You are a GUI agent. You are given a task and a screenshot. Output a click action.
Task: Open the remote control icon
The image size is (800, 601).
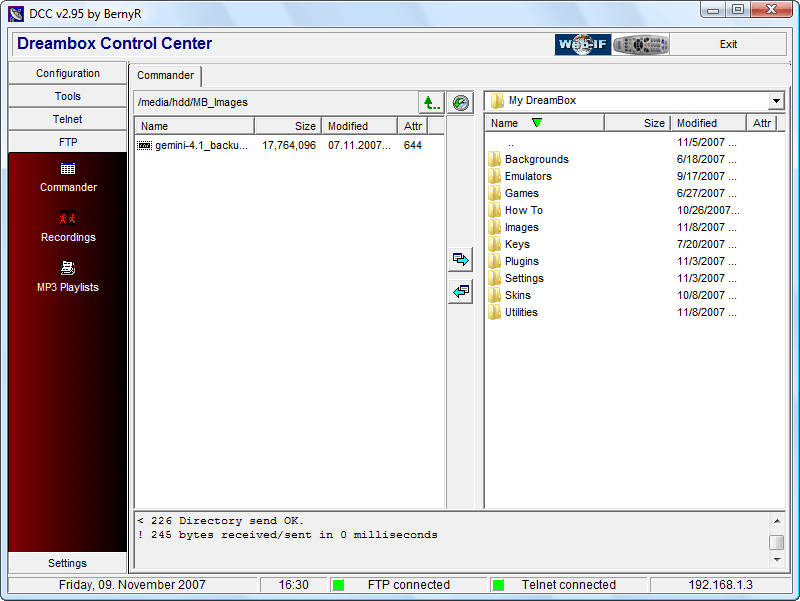tap(641, 44)
